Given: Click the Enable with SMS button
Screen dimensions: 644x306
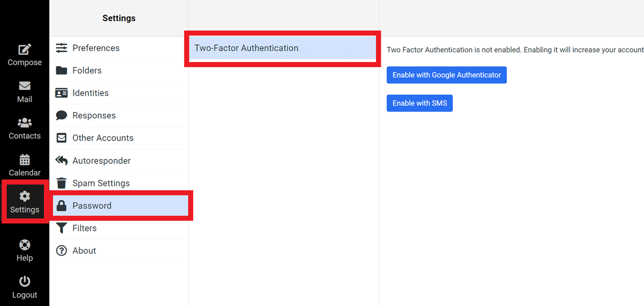Looking at the screenshot, I should coord(420,103).
